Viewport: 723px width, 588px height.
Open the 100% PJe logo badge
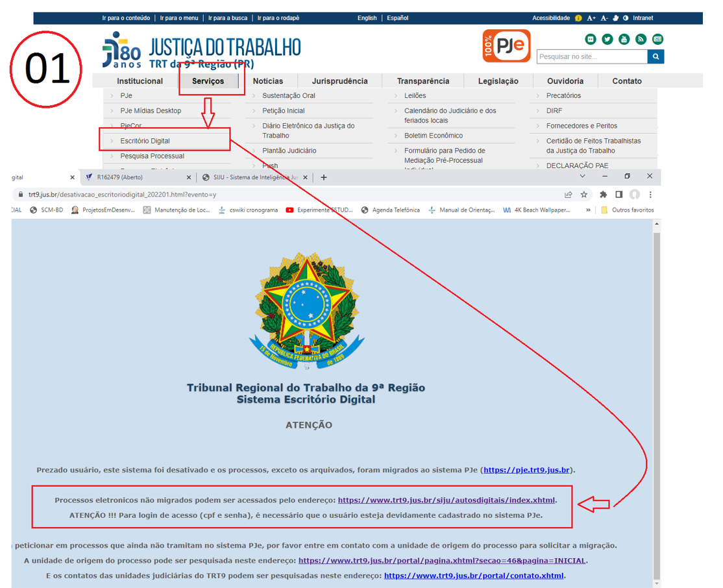(506, 45)
